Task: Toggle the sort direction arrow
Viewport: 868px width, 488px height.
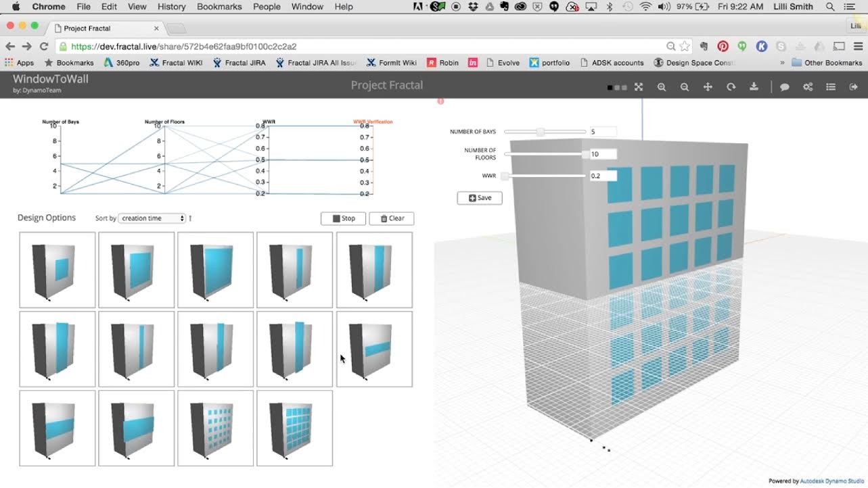Action: click(190, 218)
